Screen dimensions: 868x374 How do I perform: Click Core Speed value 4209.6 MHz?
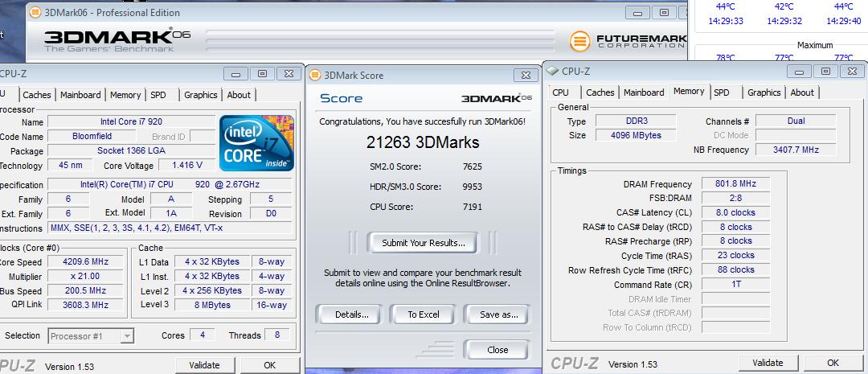pyautogui.click(x=85, y=261)
